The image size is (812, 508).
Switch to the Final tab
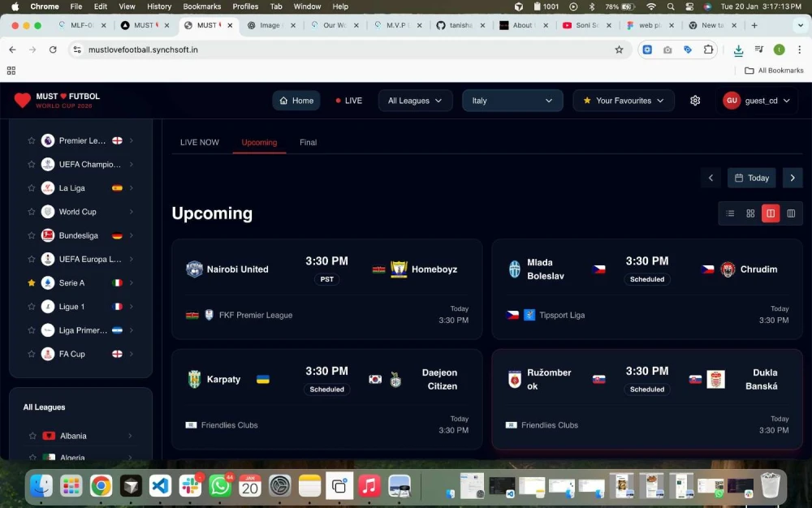point(308,143)
